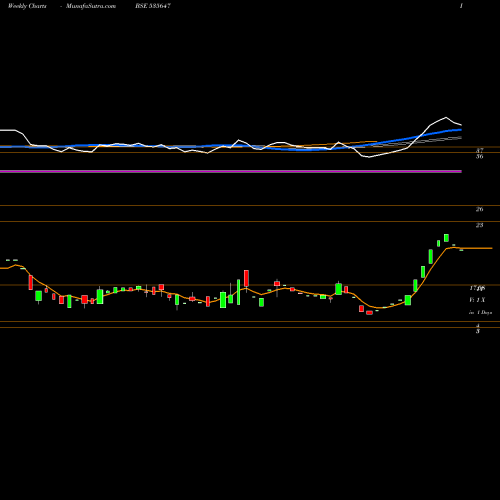Screen dimensions: 500x500
Task: Click the 'V: 1 X' volume text
Action: click(x=477, y=300)
